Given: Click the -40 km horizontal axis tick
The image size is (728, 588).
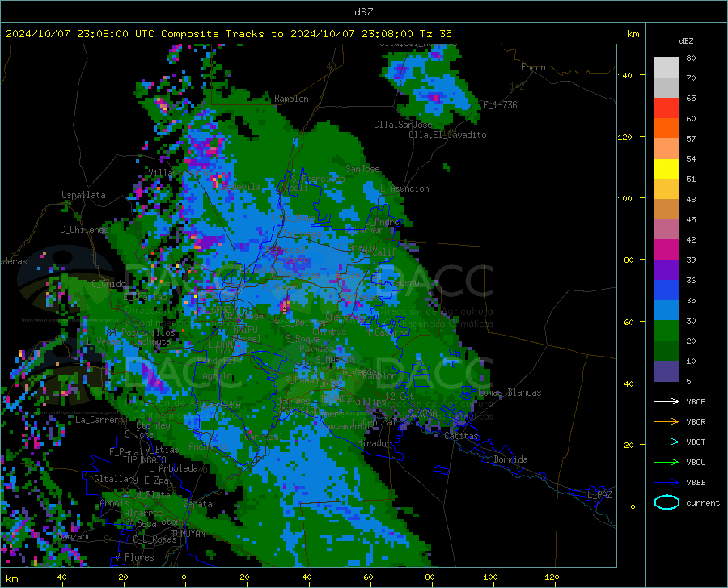Looking at the screenshot, I should (x=59, y=577).
